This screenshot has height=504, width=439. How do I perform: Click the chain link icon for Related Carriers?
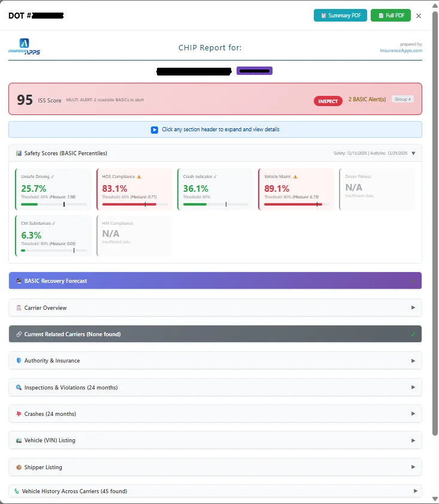[x=19, y=334]
